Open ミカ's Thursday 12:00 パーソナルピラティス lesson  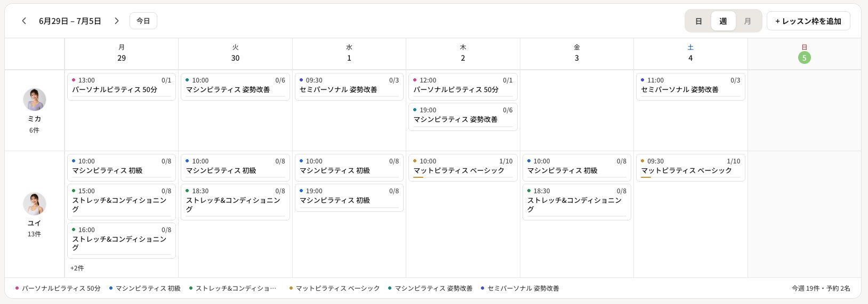463,87
